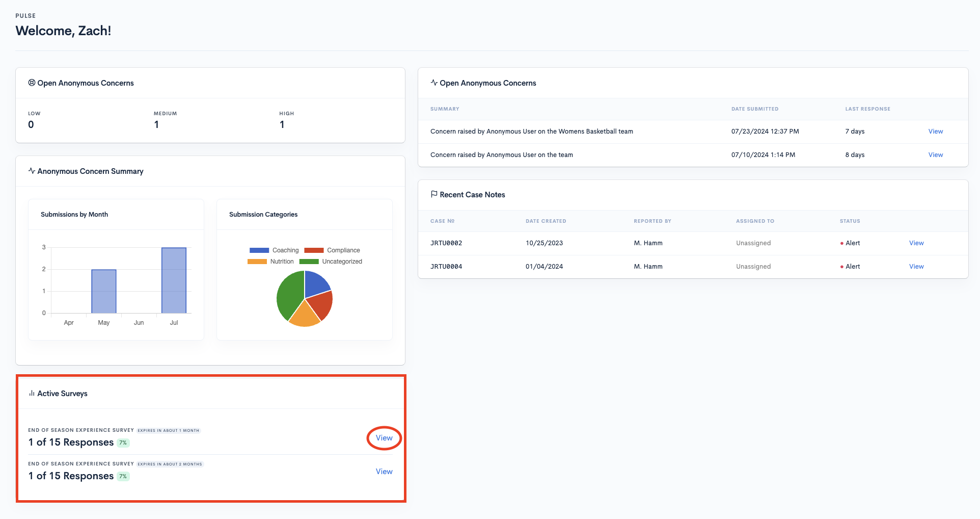
Task: View the concern submitted on 07/10/2024
Action: [x=935, y=155]
